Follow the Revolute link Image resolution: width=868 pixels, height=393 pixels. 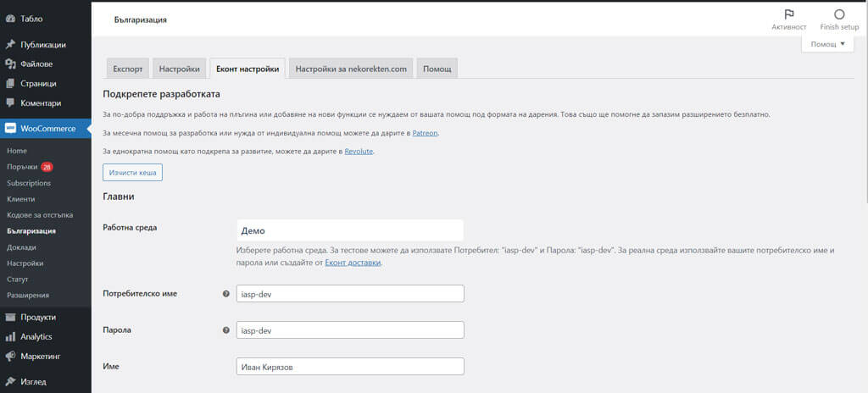coord(359,151)
